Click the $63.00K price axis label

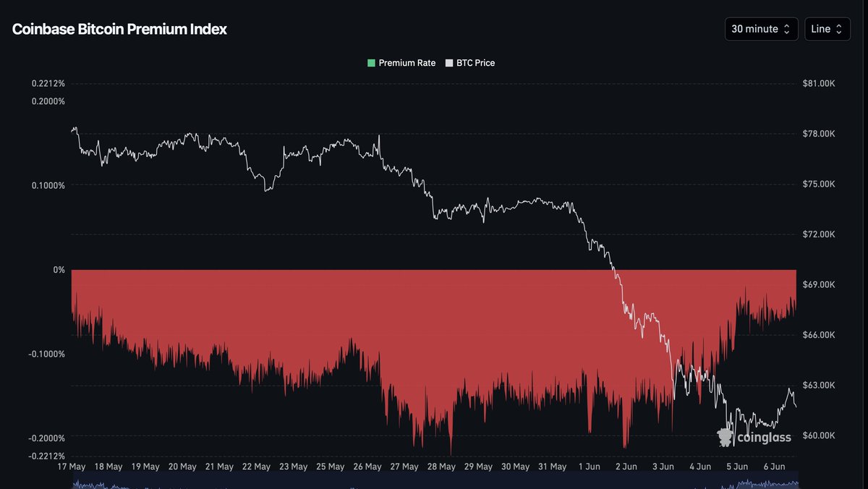819,386
